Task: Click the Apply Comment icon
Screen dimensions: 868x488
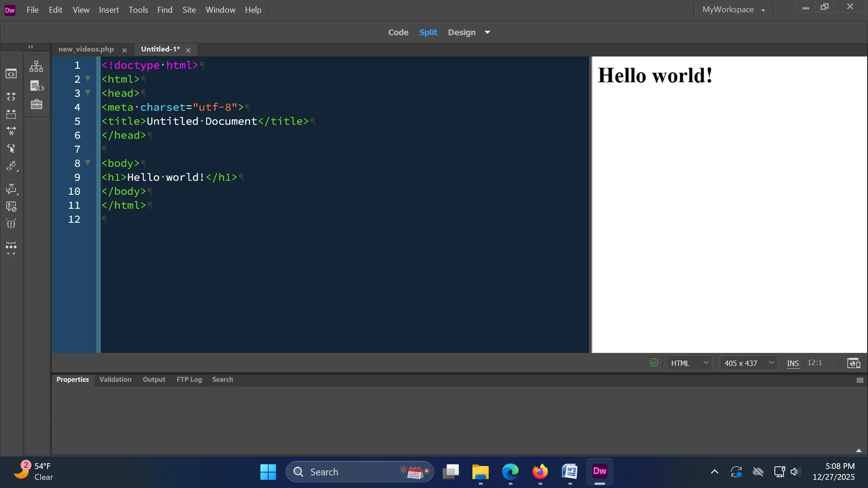Action: click(11, 189)
